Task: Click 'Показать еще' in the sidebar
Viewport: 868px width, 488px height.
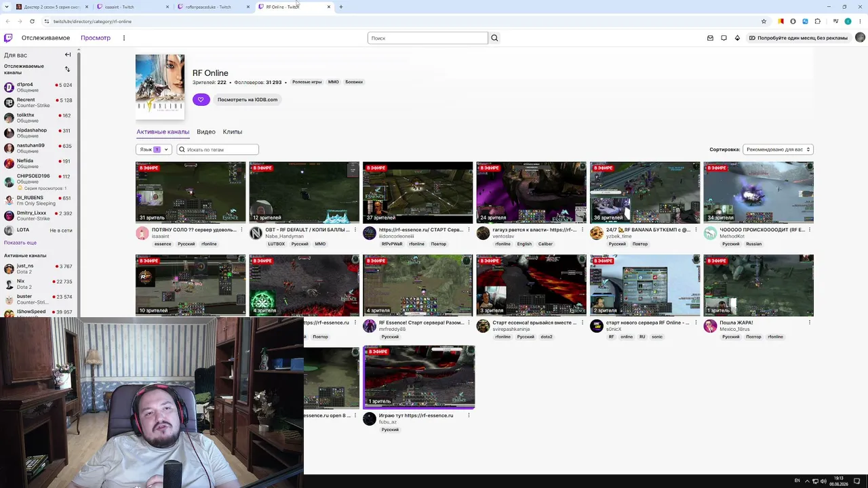Action: coord(20,243)
